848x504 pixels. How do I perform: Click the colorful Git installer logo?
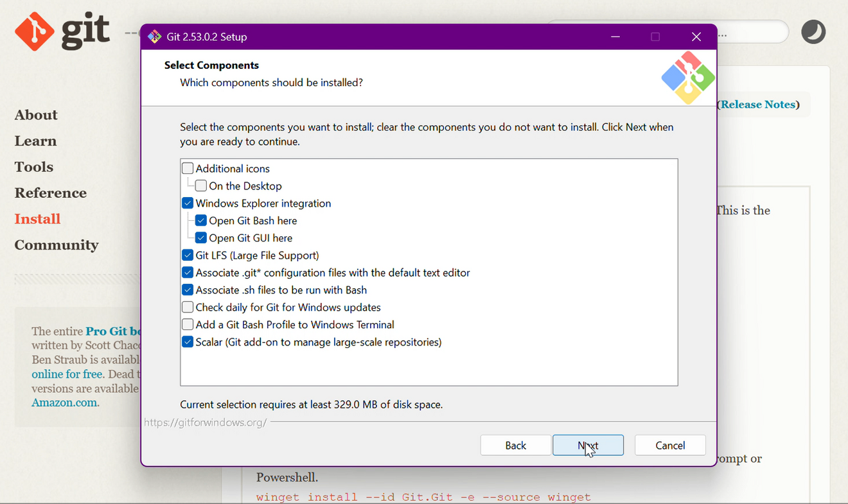(x=688, y=78)
